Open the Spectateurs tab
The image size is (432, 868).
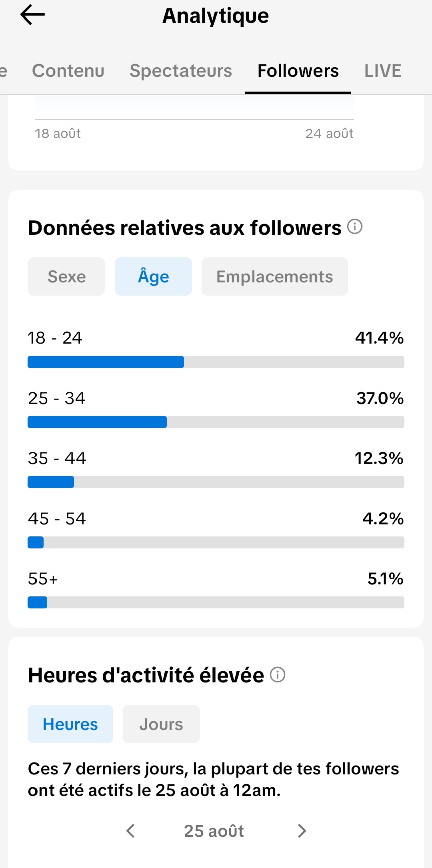[181, 71]
